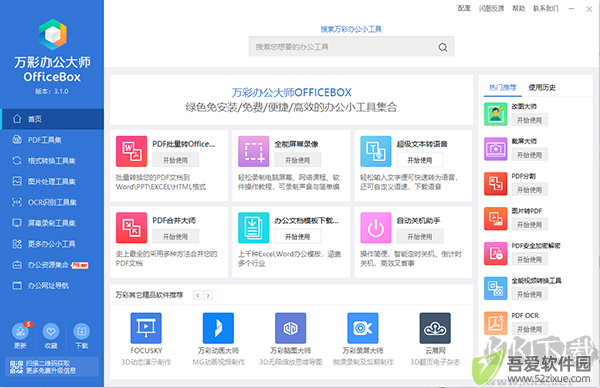Open 办公资源集合 in the sidebar
The image size is (600, 388).
(x=52, y=265)
